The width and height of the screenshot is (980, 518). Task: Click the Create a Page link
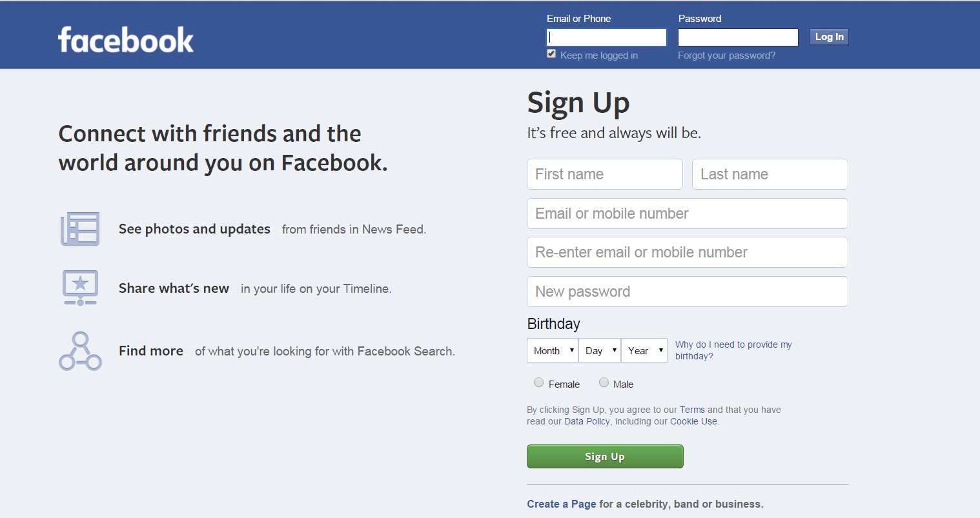pos(562,504)
